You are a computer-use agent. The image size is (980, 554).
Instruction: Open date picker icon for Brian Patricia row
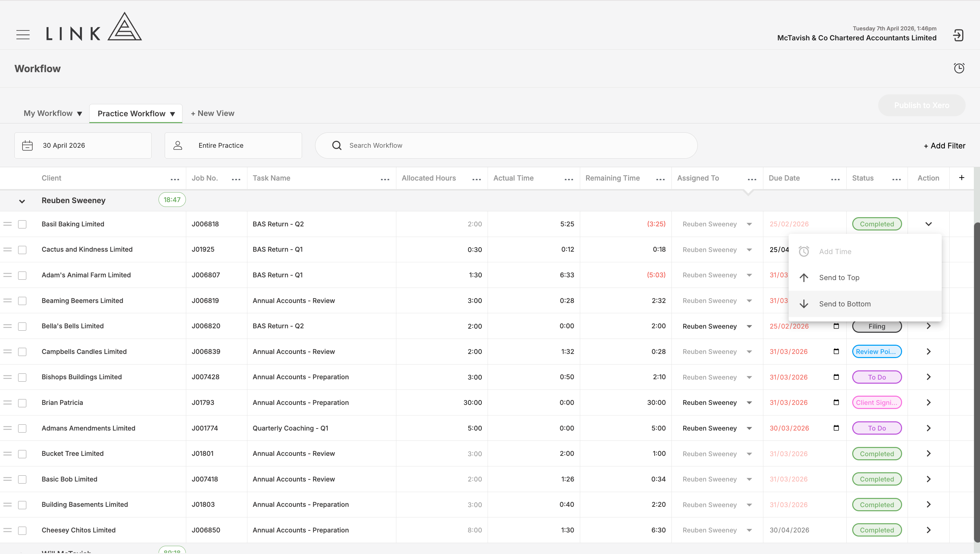(836, 403)
